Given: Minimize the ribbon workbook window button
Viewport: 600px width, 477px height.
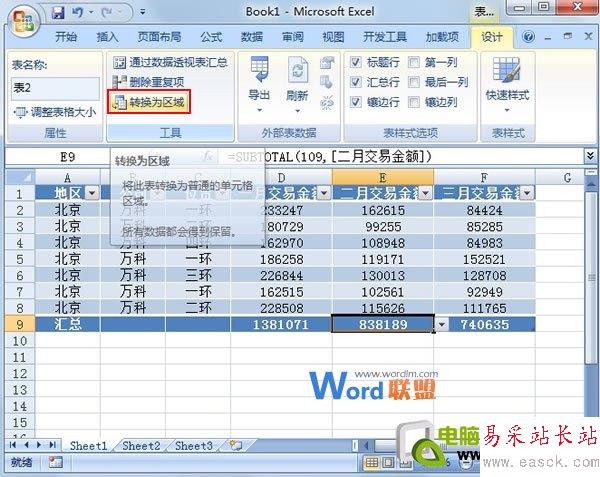Looking at the screenshot, I should pyautogui.click(x=548, y=37).
